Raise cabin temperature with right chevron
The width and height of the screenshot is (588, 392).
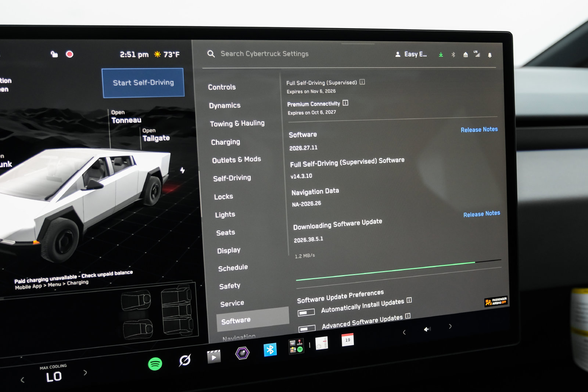[x=85, y=373]
